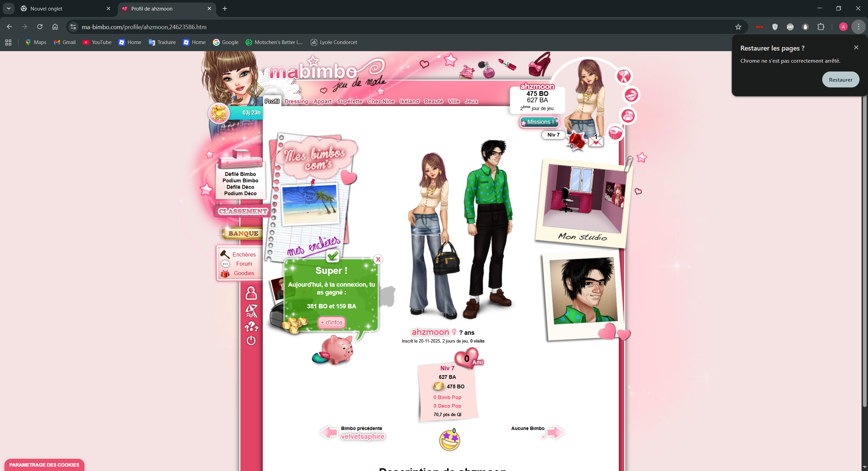
Task: Open the tab search dropdown arrow
Action: pos(9,8)
